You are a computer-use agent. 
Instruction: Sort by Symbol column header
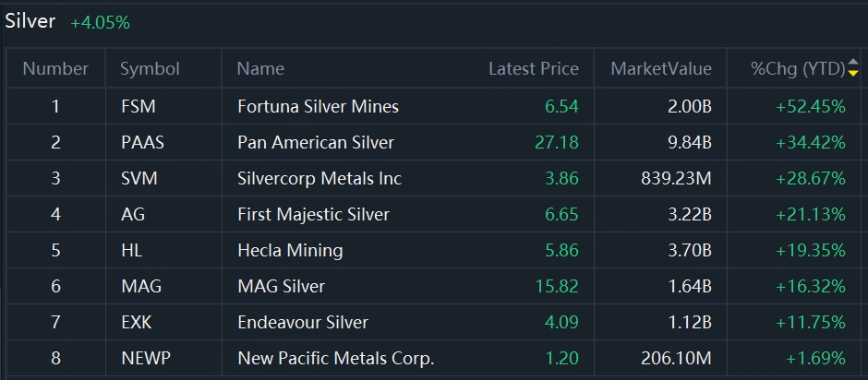[150, 68]
